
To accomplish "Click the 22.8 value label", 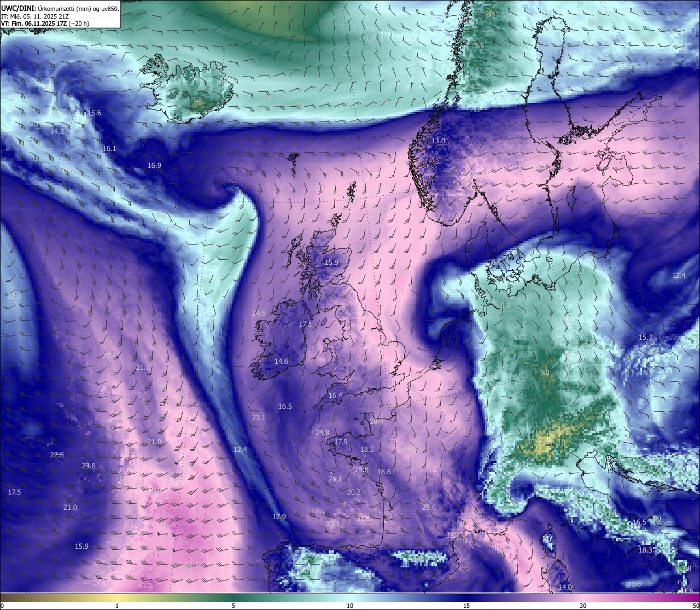I will pyautogui.click(x=57, y=455).
